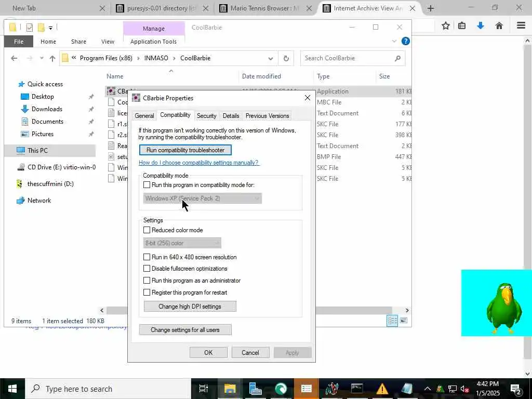
Task: Click the Quick Access Toolbar properties checkmark icon
Action: click(x=30, y=28)
